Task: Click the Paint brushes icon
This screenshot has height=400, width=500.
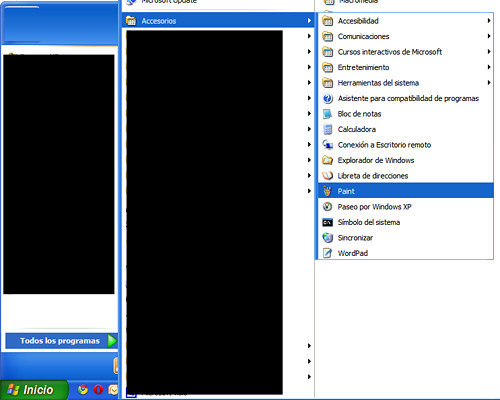Action: (x=327, y=191)
